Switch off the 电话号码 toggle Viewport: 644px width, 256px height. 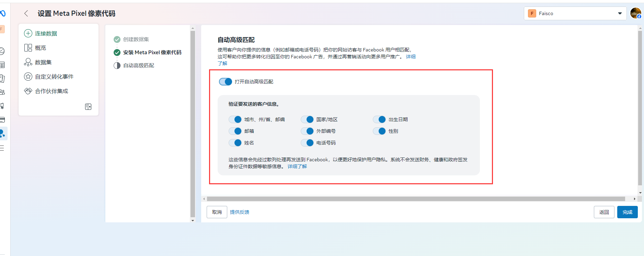[307, 143]
